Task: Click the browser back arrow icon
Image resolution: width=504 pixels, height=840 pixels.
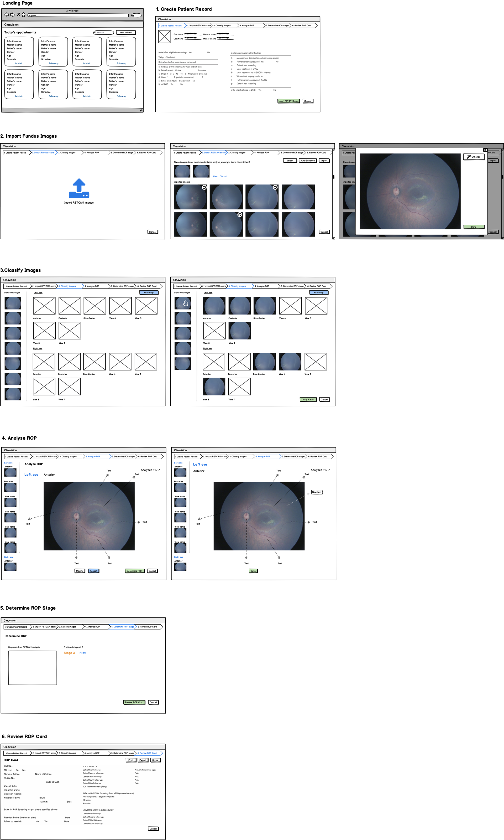Action: (x=6, y=15)
